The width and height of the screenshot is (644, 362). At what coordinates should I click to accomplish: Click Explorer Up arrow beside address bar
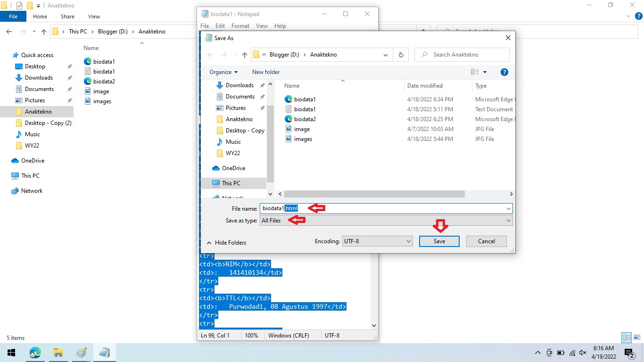coord(44,32)
